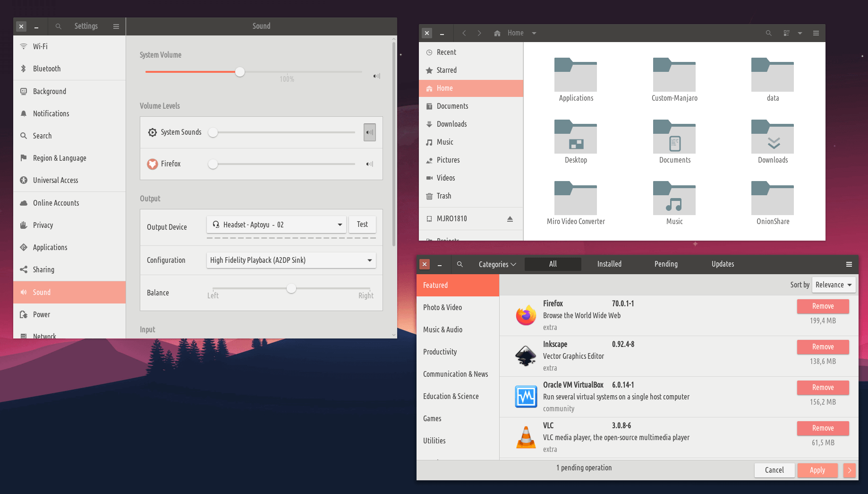Open the Sort by Relevance dropdown
Screen dimensions: 868x494
point(834,285)
